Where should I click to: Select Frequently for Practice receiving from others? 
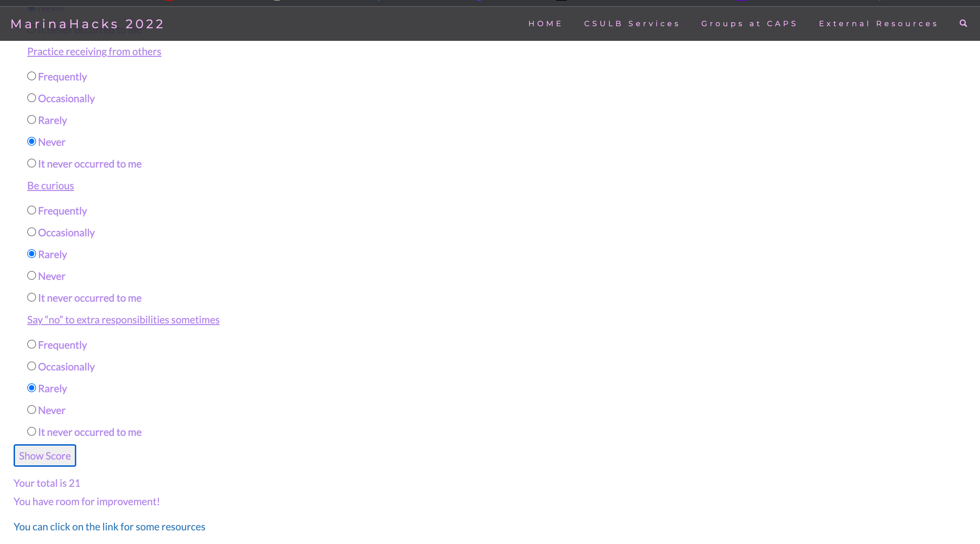(x=32, y=76)
